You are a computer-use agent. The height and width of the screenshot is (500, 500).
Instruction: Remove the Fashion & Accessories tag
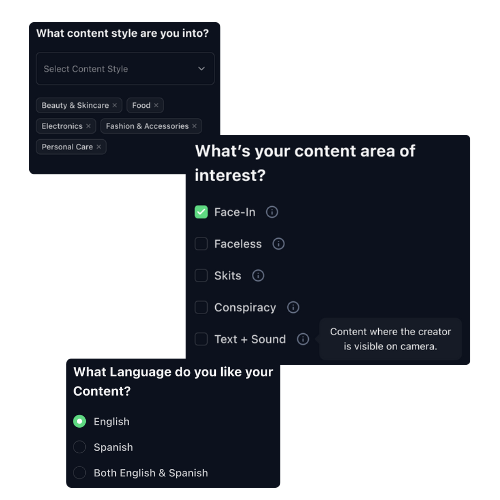click(x=194, y=126)
